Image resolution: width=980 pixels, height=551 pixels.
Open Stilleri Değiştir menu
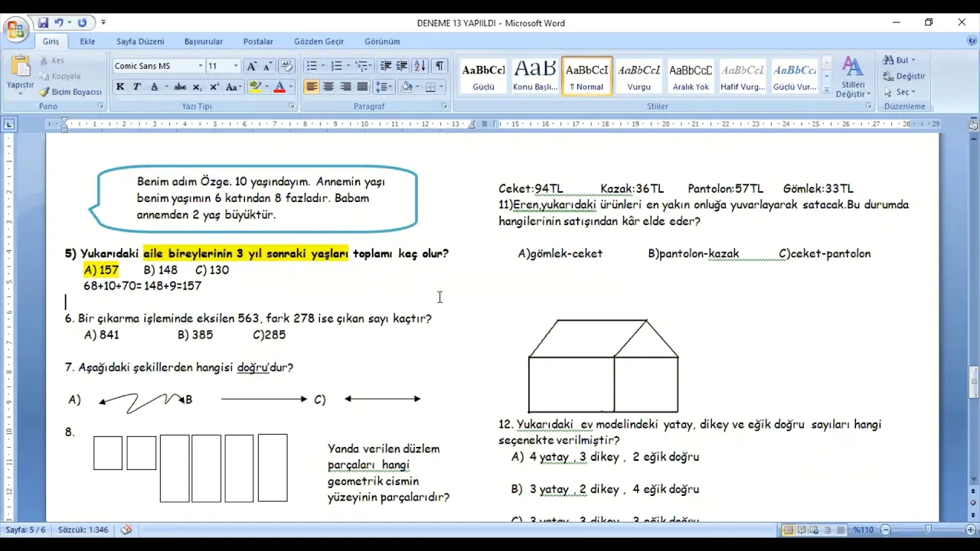coord(853,77)
